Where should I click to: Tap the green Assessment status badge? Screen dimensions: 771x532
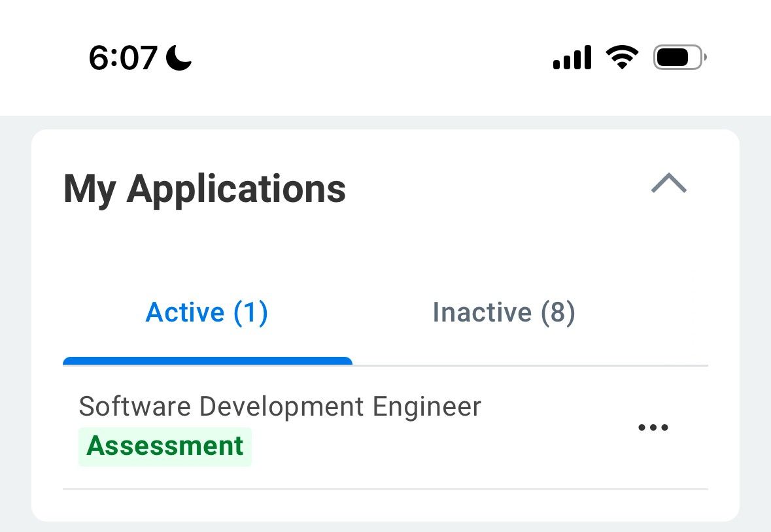(165, 446)
